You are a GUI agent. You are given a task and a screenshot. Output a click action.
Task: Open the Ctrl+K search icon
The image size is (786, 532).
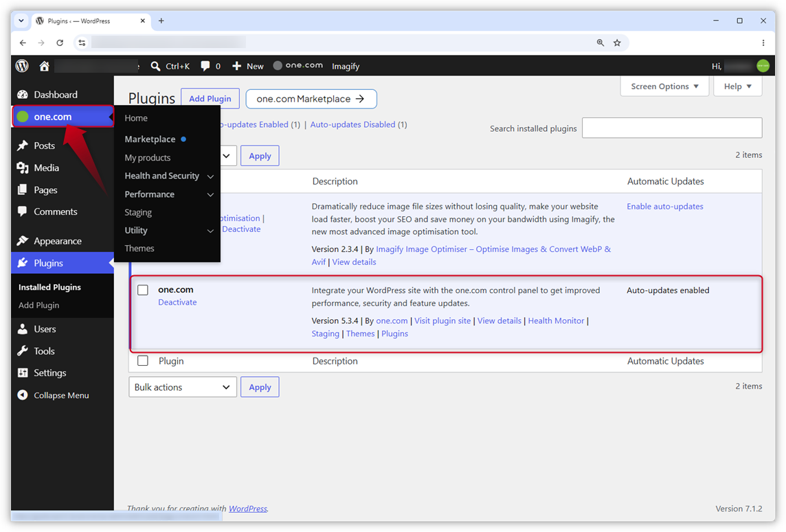pos(155,66)
